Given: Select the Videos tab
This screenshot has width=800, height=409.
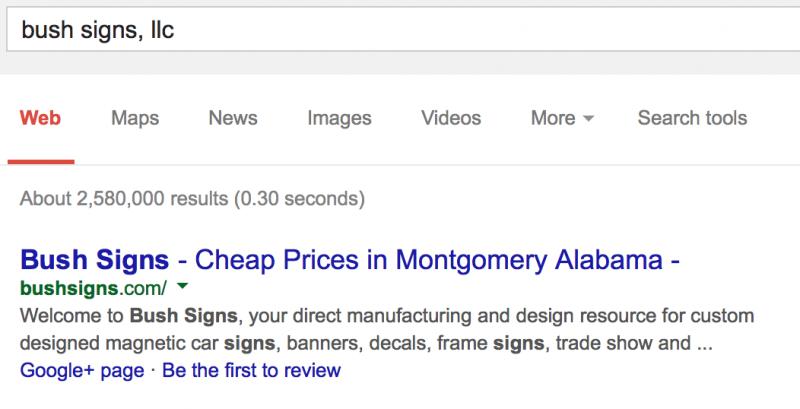Looking at the screenshot, I should [x=451, y=118].
